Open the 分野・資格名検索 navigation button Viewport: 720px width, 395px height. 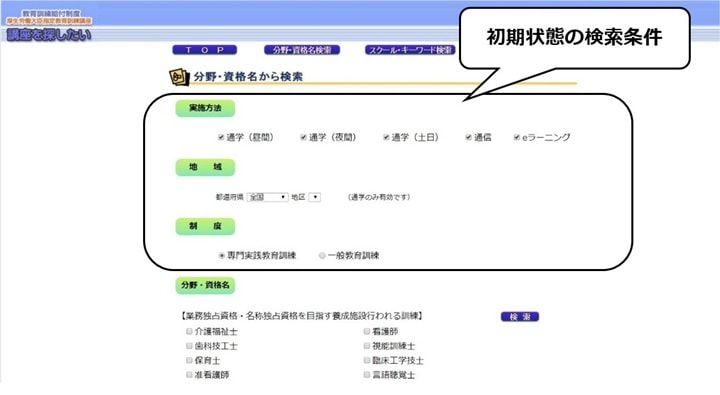(x=302, y=50)
